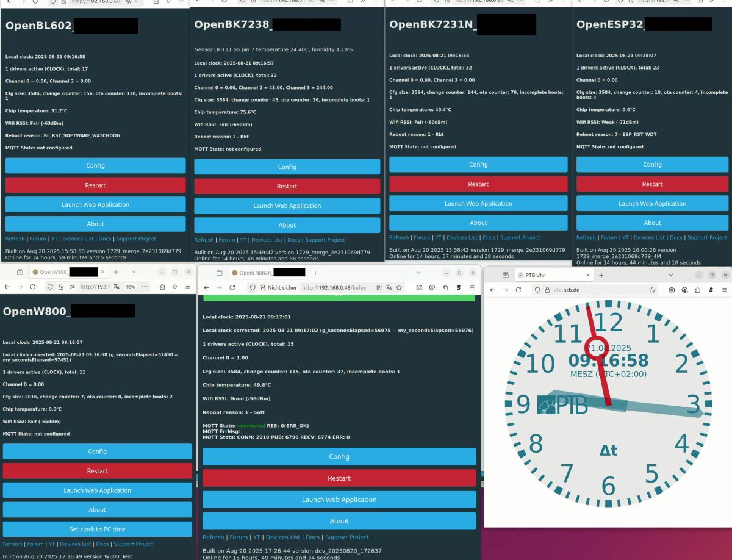Select the PTB Uhr browser tab
The image size is (732, 560).
point(554,275)
